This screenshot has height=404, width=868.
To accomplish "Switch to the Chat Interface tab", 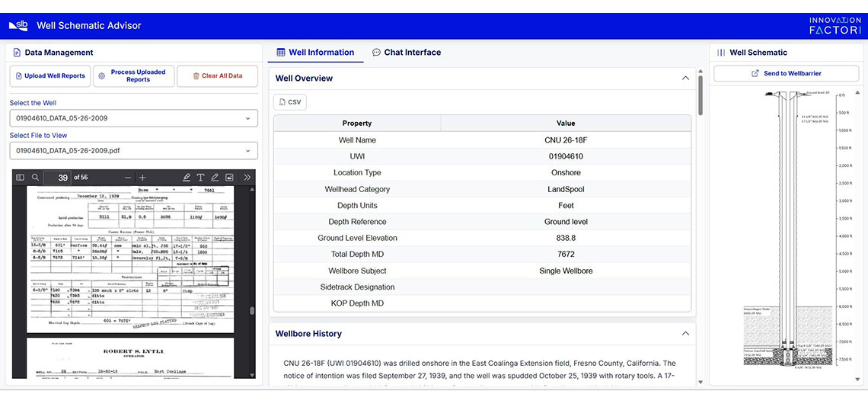I will point(407,53).
